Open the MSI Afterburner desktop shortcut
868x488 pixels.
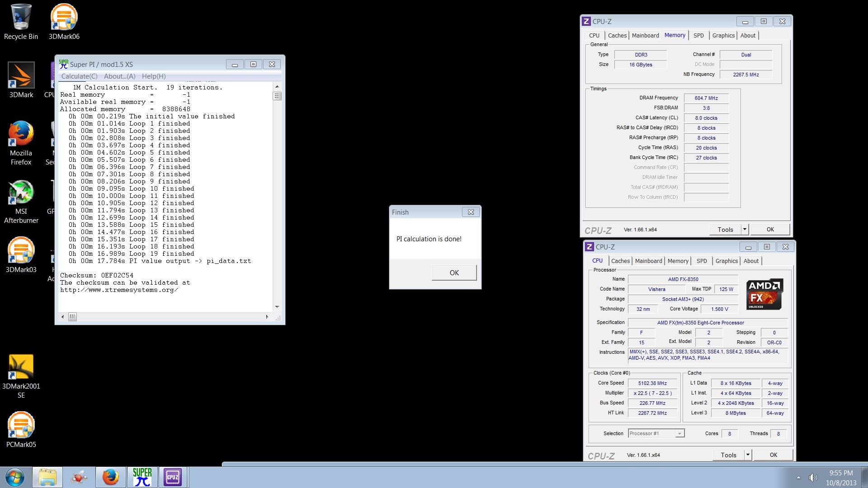pos(21,201)
